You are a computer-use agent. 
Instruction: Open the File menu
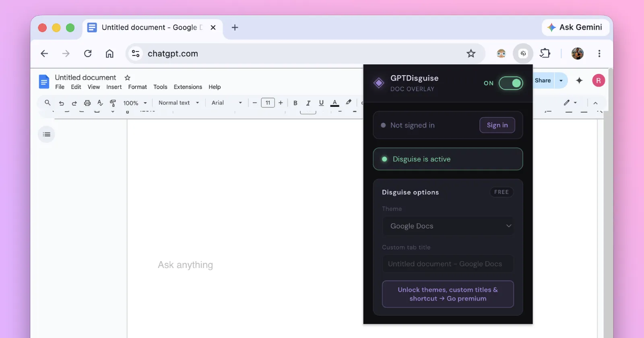point(60,87)
